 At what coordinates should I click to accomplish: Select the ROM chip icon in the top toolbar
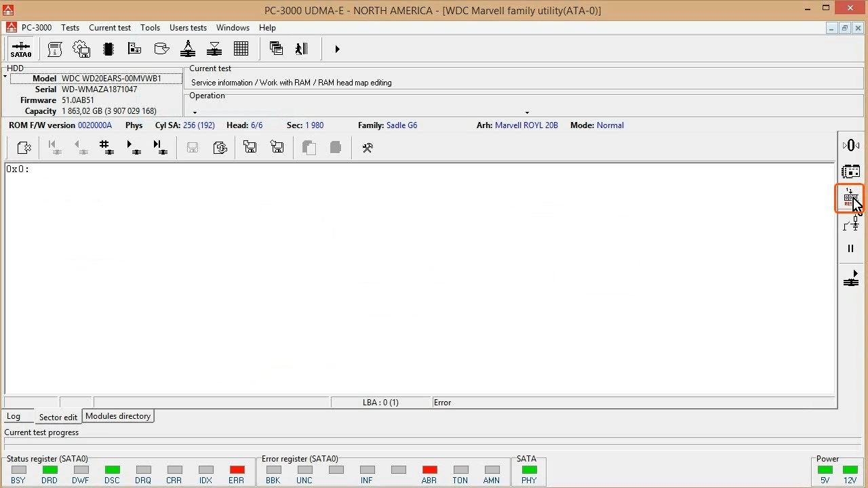tap(108, 49)
